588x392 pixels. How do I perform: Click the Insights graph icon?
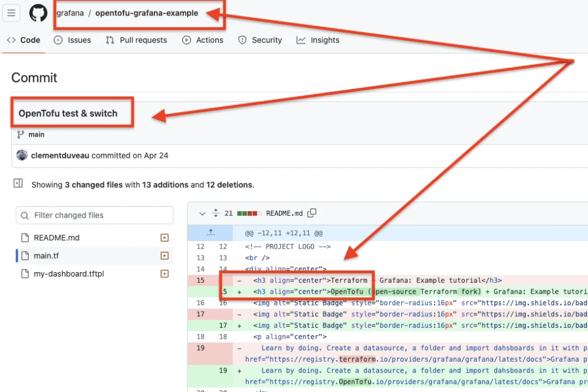(301, 40)
